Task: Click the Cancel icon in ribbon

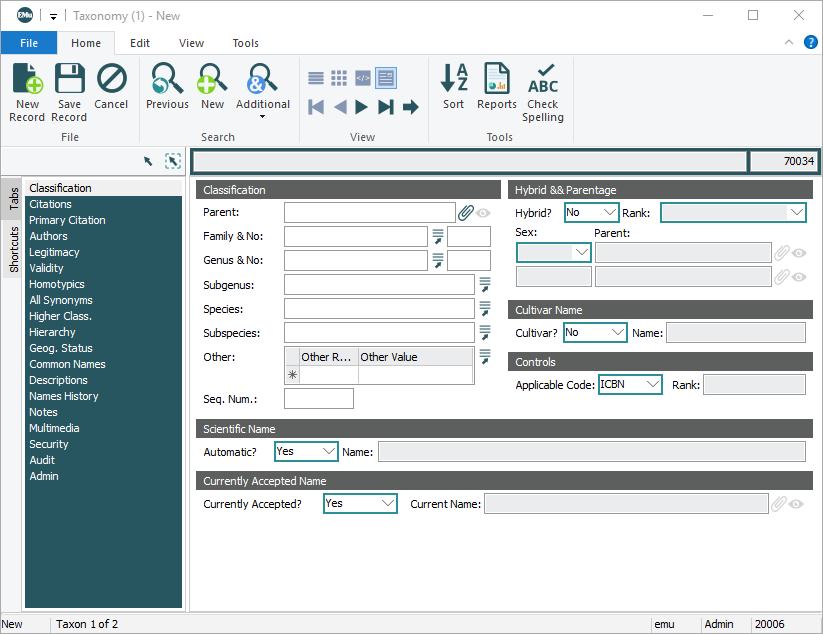Action: (111, 80)
